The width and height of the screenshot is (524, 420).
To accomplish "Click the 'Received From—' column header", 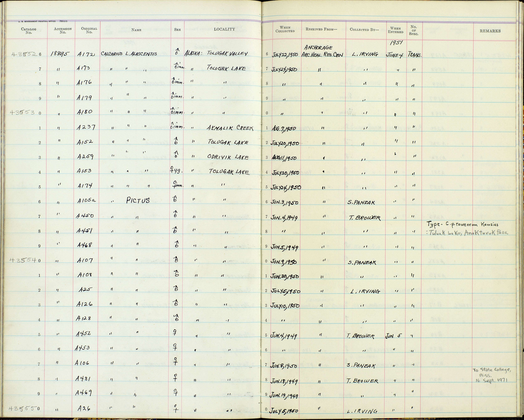I will tap(321, 29).
